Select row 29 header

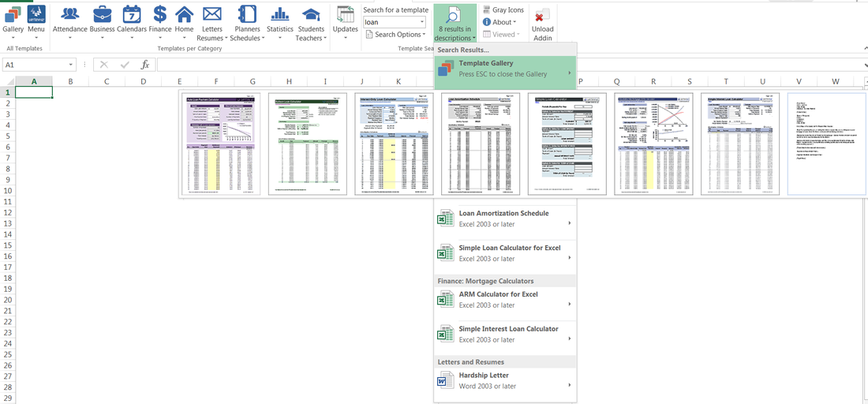click(8, 398)
